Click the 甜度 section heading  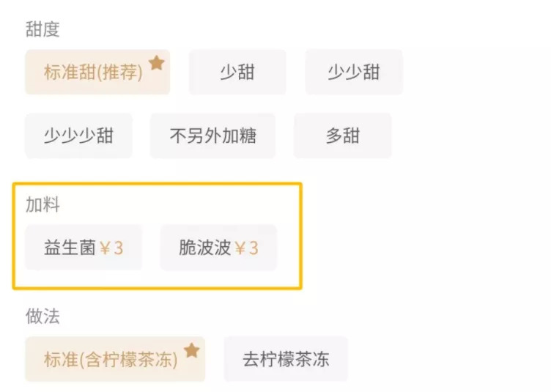click(42, 29)
